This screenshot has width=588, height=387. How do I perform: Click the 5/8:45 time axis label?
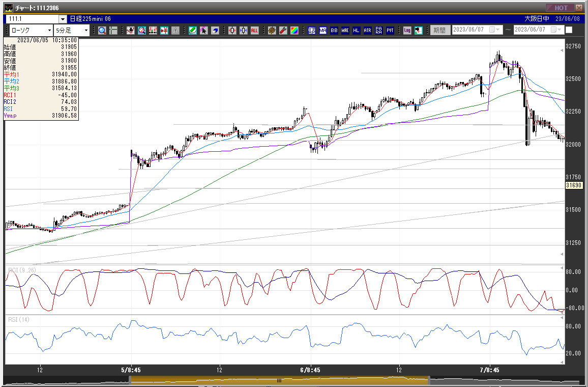click(x=131, y=370)
